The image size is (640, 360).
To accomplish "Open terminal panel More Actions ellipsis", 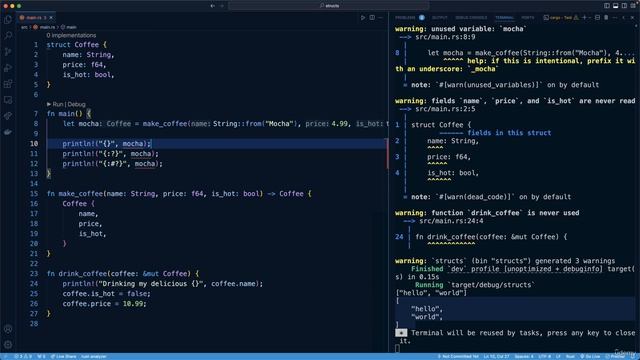I will (615, 18).
